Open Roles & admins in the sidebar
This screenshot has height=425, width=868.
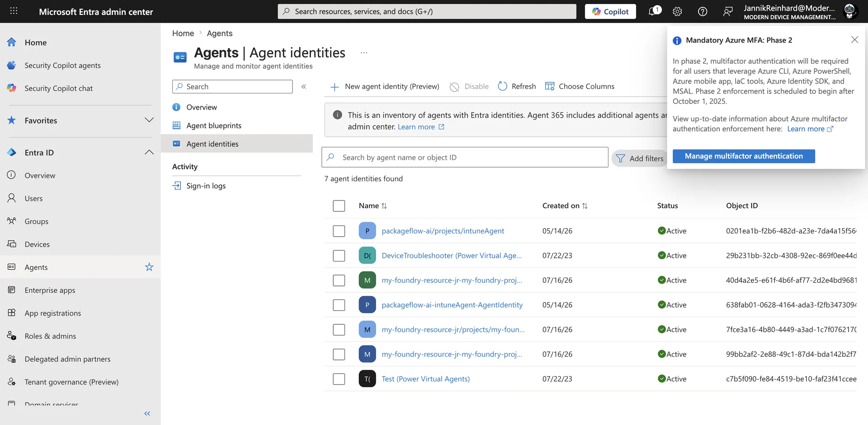click(80, 336)
